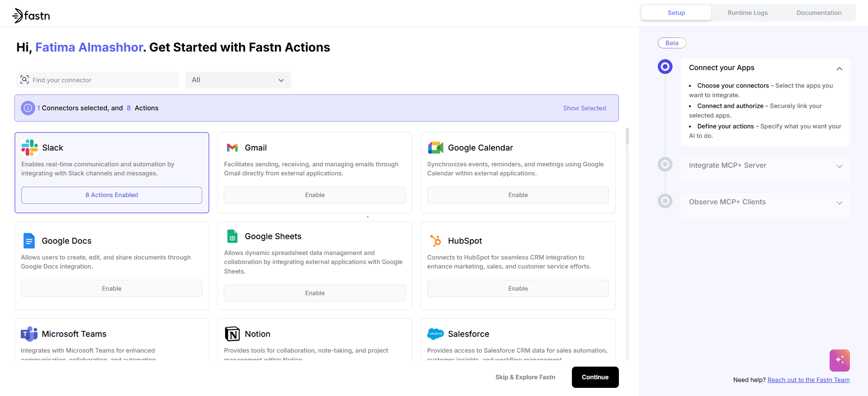Click the Find your connector search field

98,80
